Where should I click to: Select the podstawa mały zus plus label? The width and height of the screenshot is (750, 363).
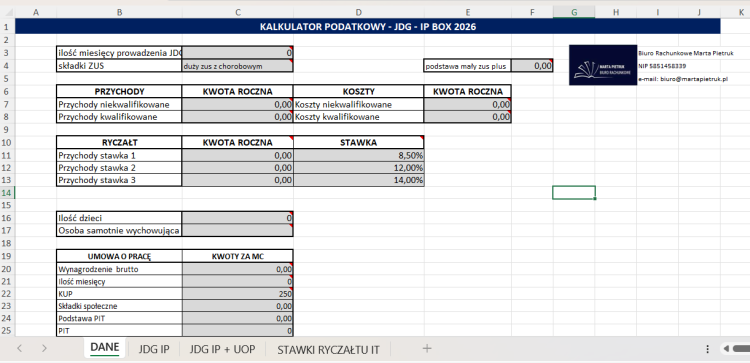point(468,66)
